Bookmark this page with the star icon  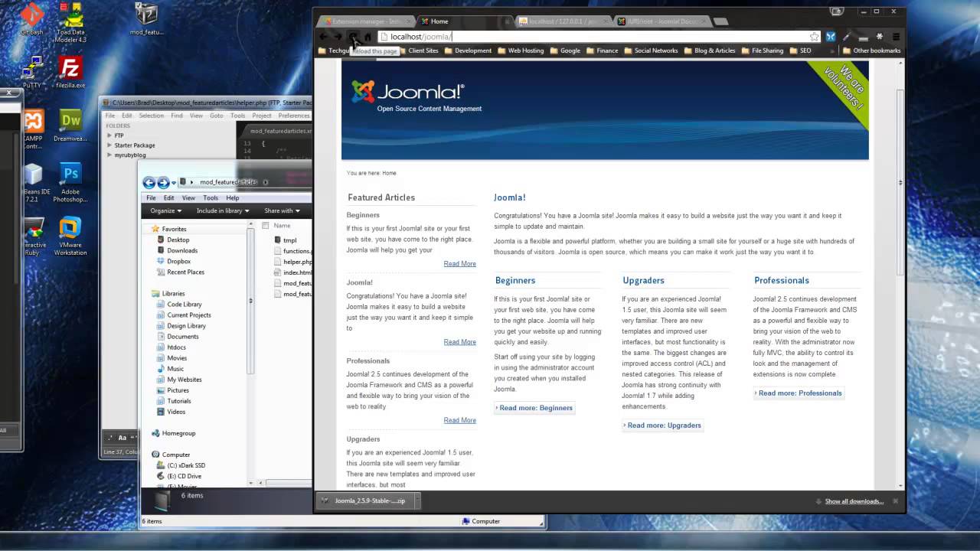[814, 37]
